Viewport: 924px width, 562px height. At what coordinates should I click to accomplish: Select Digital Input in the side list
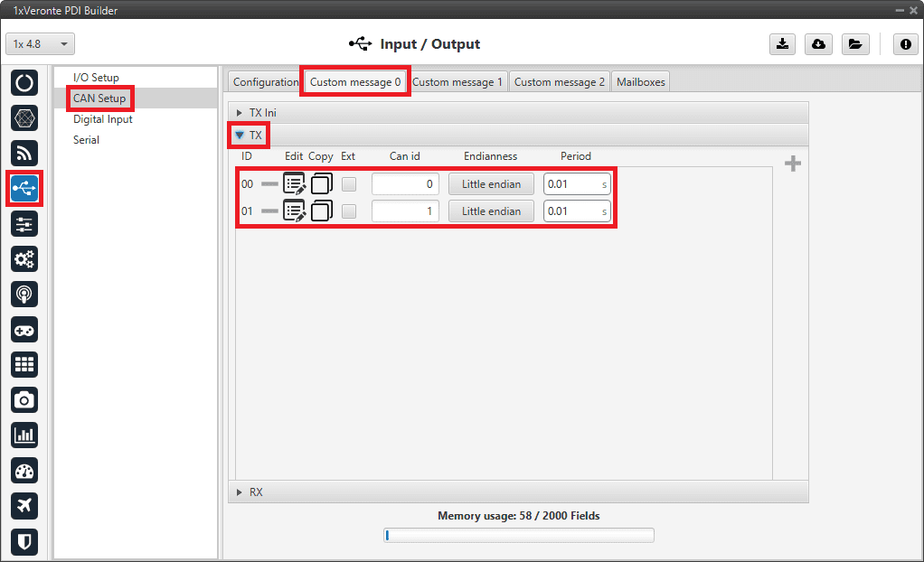click(x=103, y=119)
